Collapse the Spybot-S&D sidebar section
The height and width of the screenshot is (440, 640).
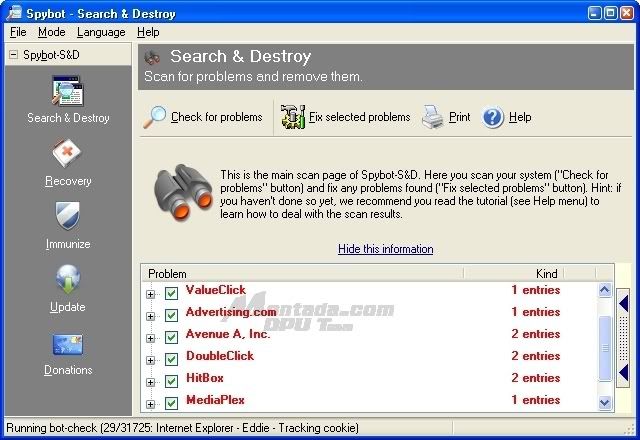[13, 54]
